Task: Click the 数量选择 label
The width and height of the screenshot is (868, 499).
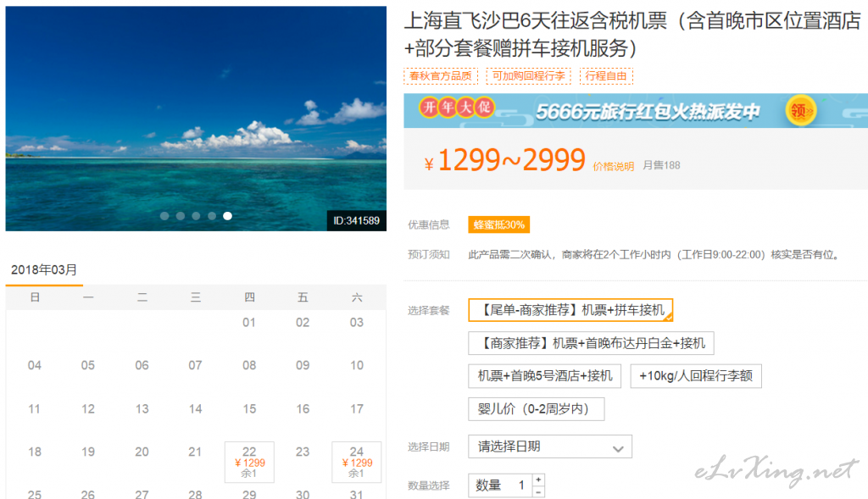Action: [x=428, y=485]
